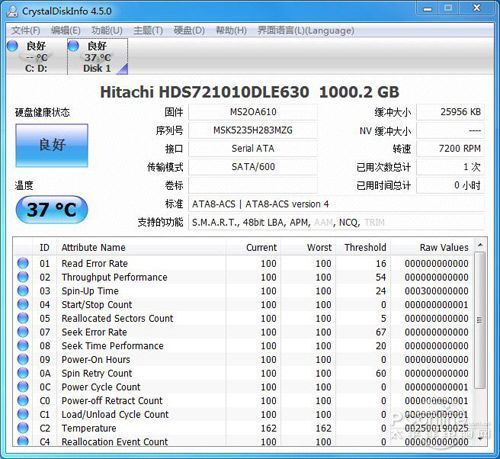The height and width of the screenshot is (459, 500).
Task: Open the 帮助(H) menu
Action: [231, 31]
